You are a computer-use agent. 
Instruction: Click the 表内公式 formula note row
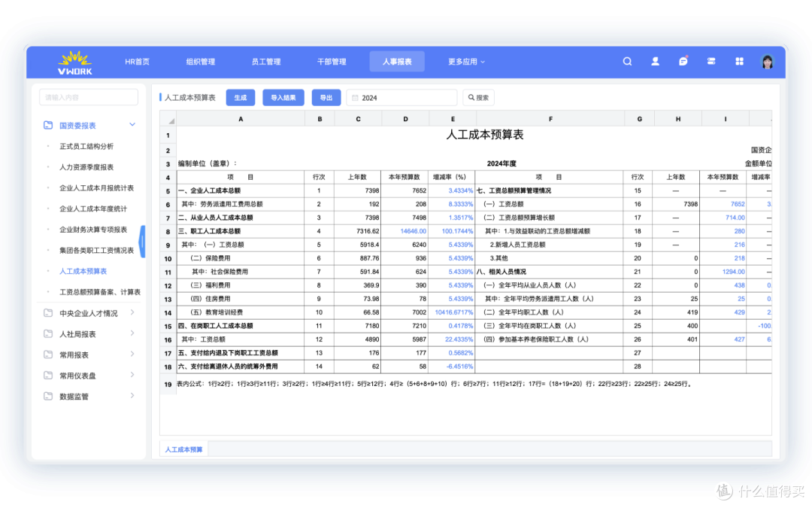pos(434,384)
